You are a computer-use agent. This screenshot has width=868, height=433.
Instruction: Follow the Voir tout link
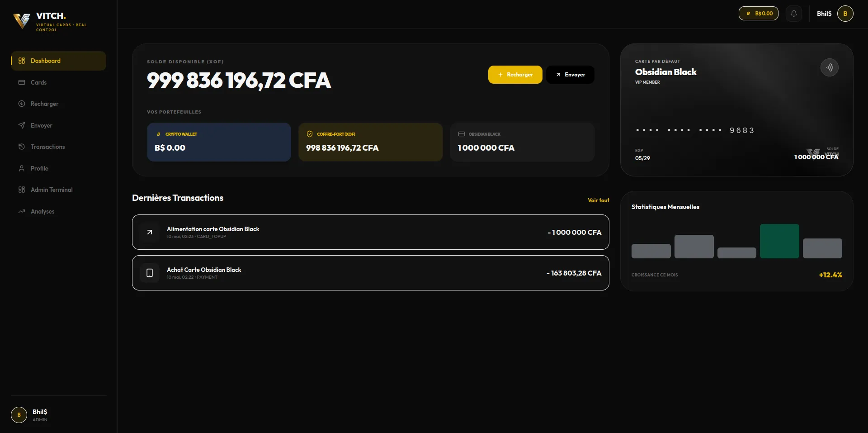click(599, 200)
